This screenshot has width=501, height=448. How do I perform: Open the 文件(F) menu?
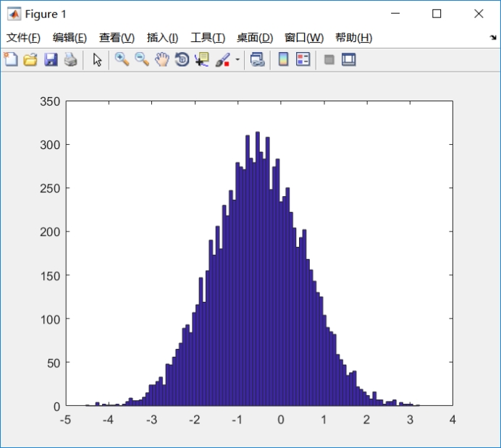[x=23, y=38]
